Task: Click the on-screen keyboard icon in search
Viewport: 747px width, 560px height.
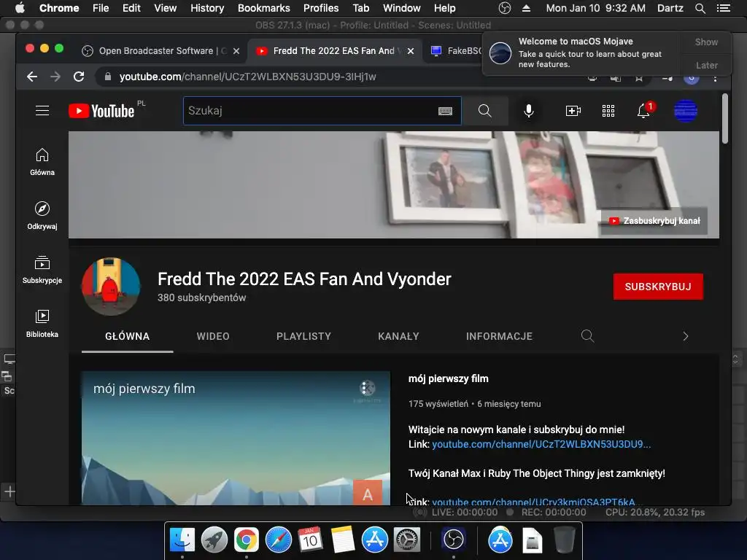Action: click(x=445, y=111)
